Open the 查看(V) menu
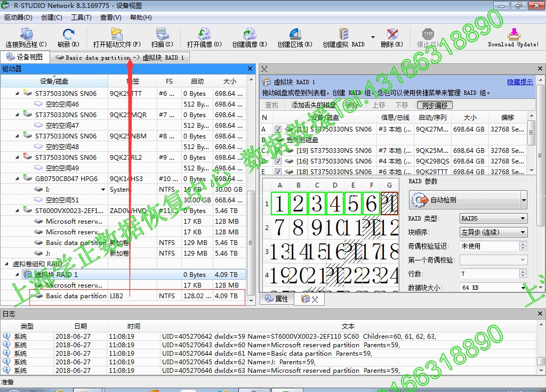The image size is (546, 392). click(111, 18)
